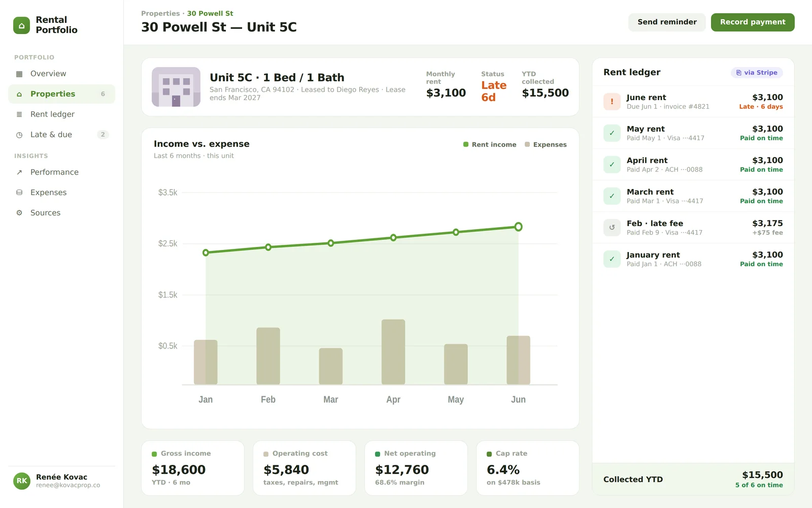The image size is (812, 508).
Task: Click the '5 of 6 on time' text
Action: tap(759, 485)
